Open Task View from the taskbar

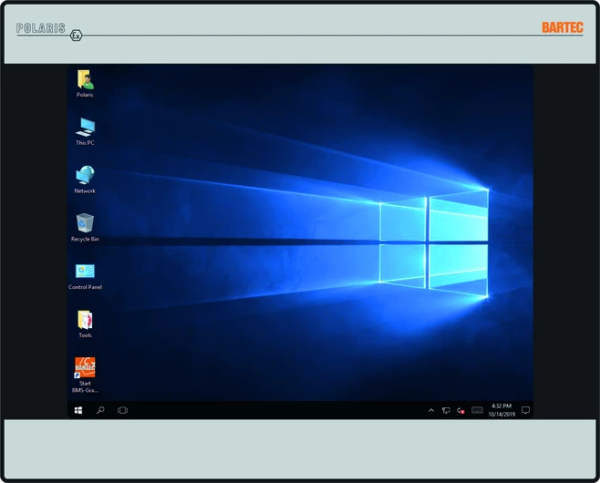(123, 410)
